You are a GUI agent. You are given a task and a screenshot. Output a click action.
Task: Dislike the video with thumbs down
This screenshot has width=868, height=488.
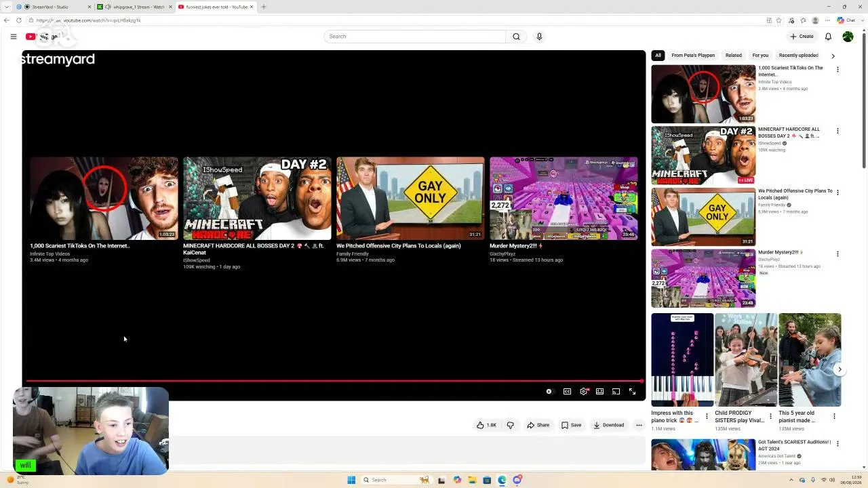(511, 425)
